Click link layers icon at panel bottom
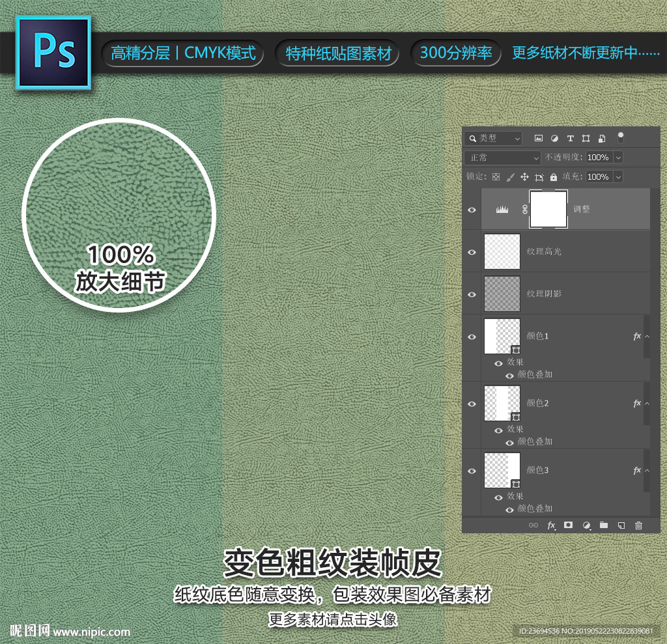 point(533,525)
